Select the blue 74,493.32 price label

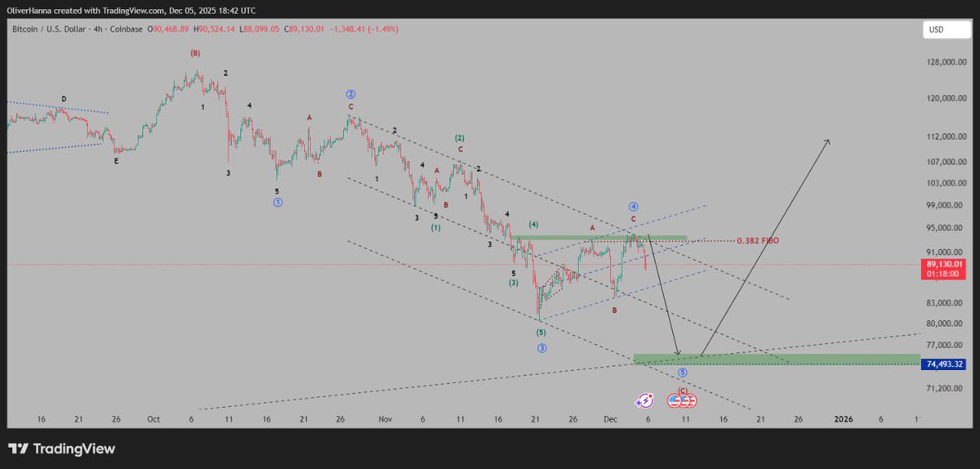click(944, 364)
